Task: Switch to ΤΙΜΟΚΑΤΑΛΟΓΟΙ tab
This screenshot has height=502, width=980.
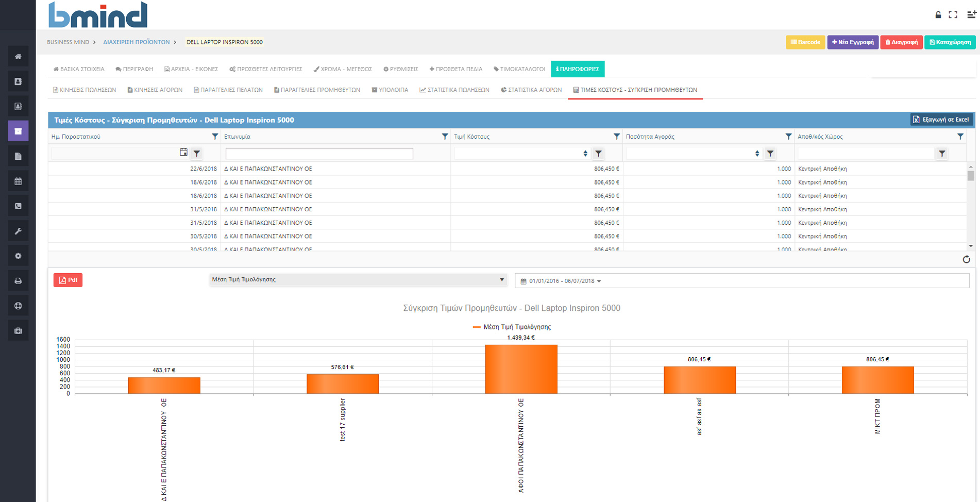Action: coord(519,69)
